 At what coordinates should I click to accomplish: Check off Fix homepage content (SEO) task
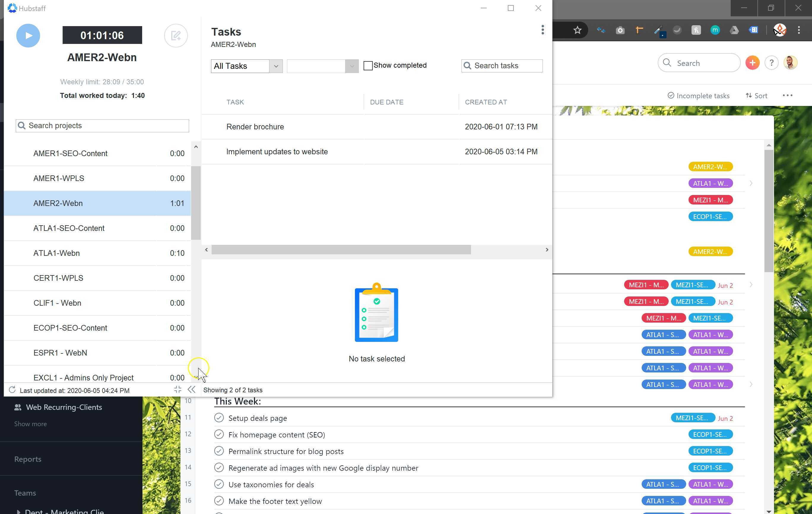coord(219,434)
